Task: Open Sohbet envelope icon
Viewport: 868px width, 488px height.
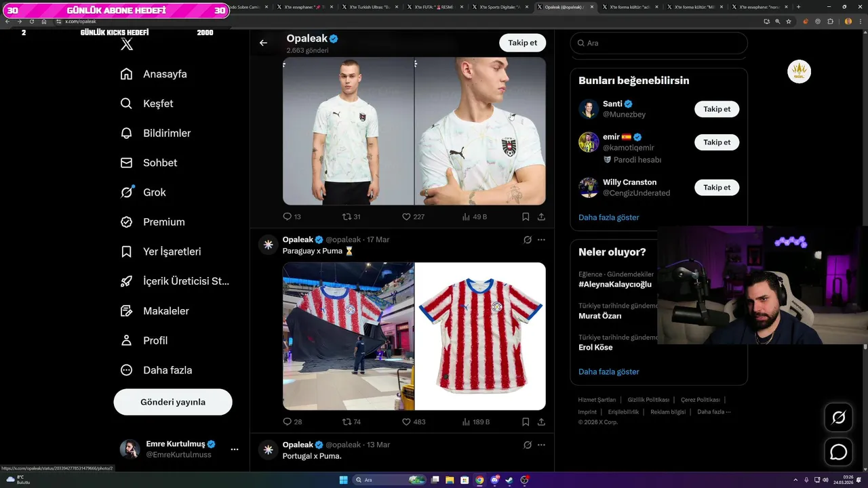Action: coord(126,163)
